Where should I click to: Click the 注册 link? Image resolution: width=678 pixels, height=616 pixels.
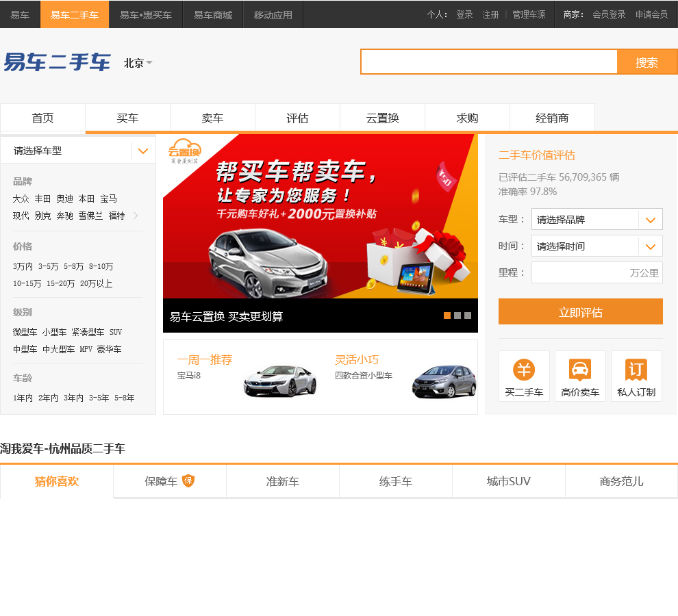coord(490,14)
